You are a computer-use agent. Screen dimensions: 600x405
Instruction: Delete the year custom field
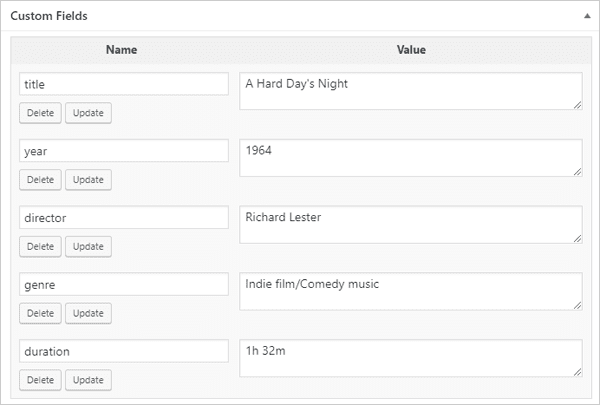(x=40, y=180)
